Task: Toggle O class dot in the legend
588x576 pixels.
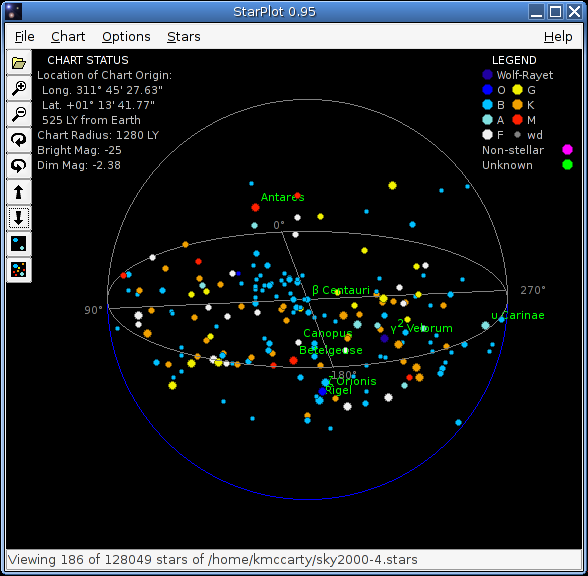Action: click(487, 90)
